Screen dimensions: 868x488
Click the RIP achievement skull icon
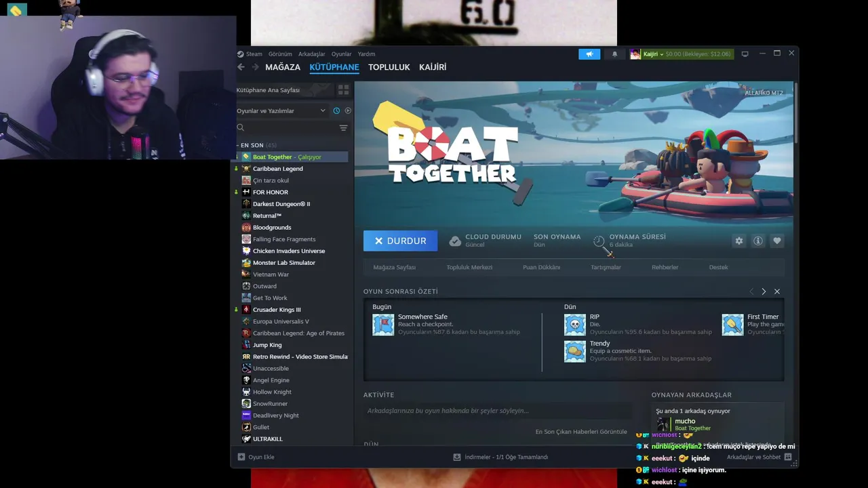coord(575,325)
